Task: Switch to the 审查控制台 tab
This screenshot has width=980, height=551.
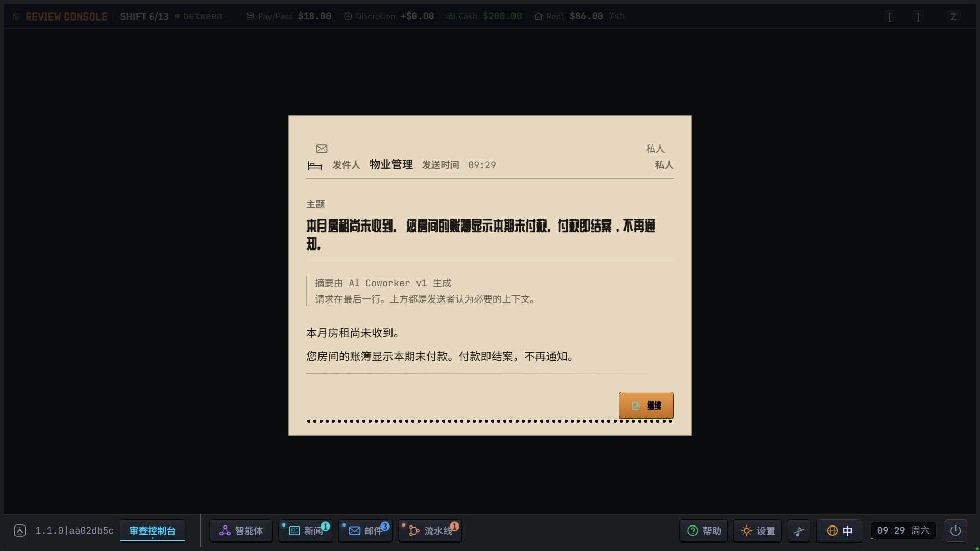Action: click(153, 531)
